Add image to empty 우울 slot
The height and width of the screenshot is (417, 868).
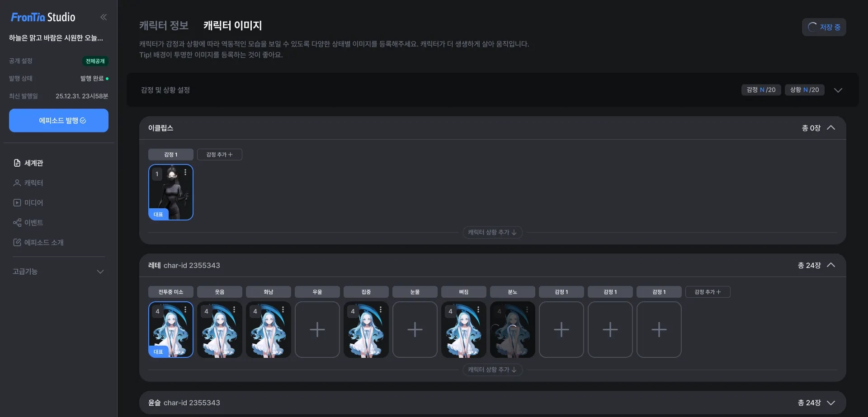pos(317,329)
